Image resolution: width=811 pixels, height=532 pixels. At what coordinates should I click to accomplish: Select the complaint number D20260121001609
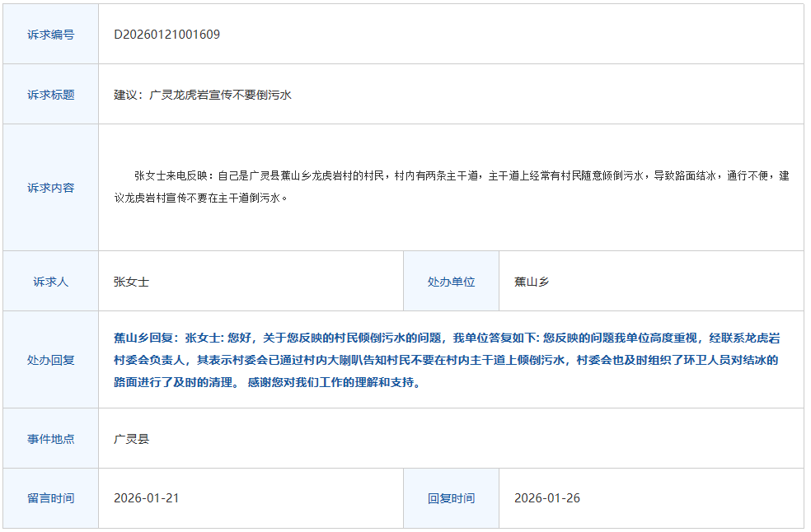point(166,35)
